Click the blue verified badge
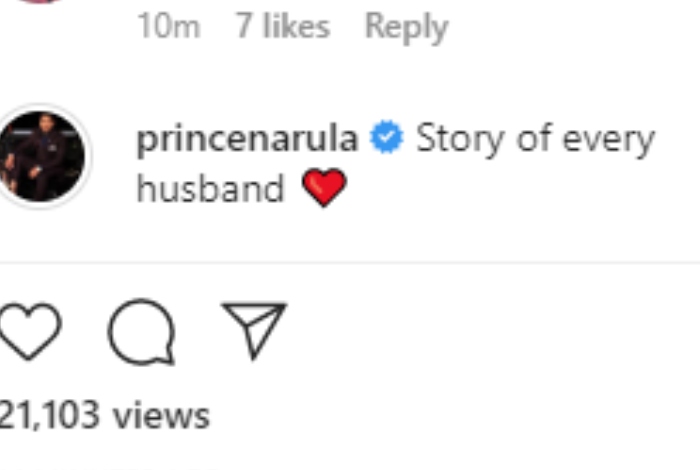Image resolution: width=700 pixels, height=470 pixels. point(386,139)
